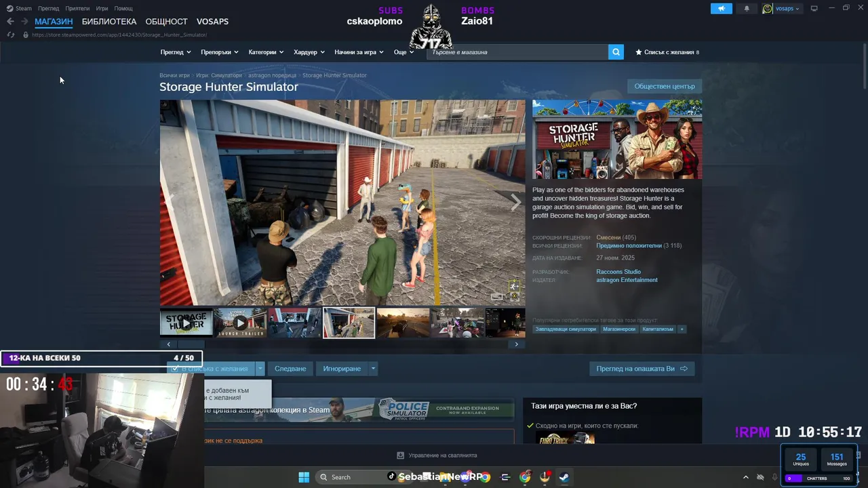Expand the Още dropdown
This screenshot has width=868, height=488.
403,52
